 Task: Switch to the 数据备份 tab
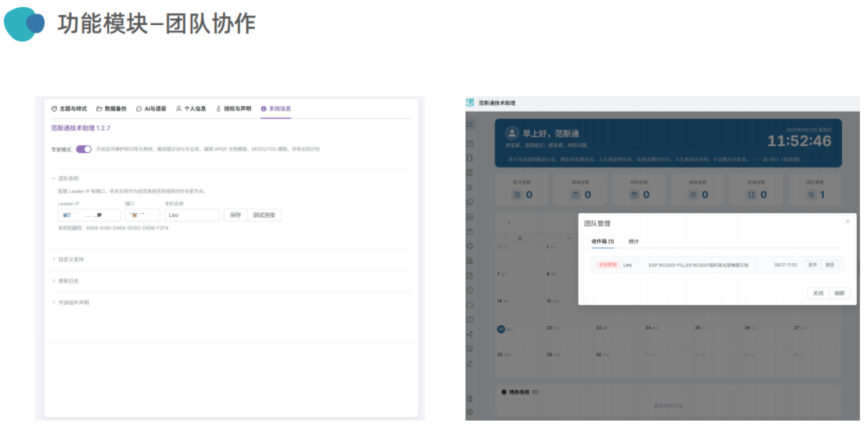pyautogui.click(x=111, y=109)
